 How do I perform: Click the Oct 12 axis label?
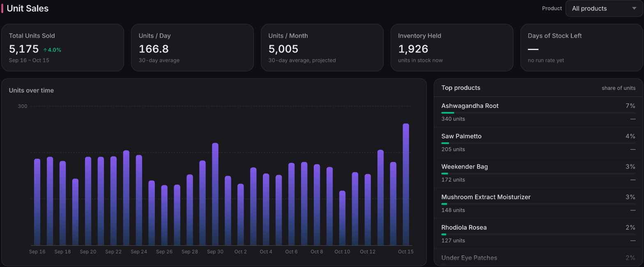pyautogui.click(x=368, y=252)
